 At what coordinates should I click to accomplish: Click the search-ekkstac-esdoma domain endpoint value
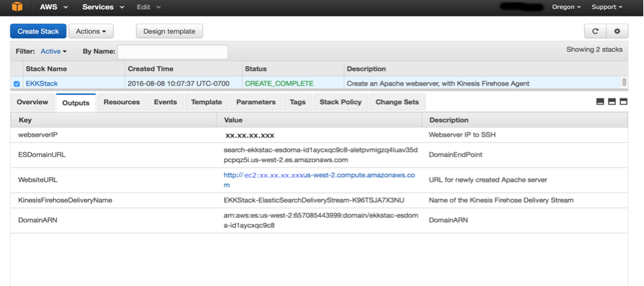tap(321, 155)
